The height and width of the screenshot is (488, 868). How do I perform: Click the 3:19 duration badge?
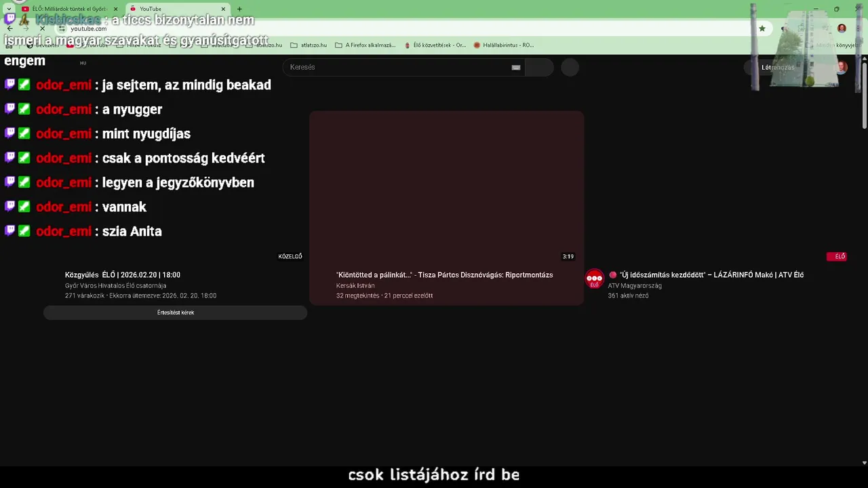568,256
